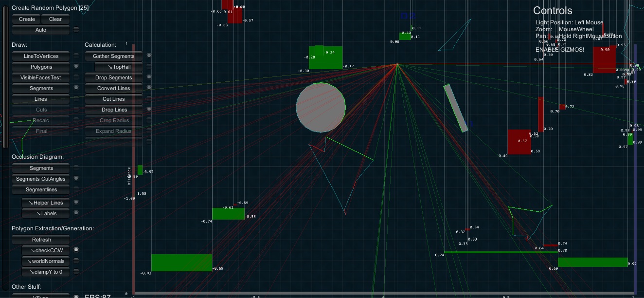Click the wide green block labeled -0.93
The image size is (644, 298).
click(182, 262)
